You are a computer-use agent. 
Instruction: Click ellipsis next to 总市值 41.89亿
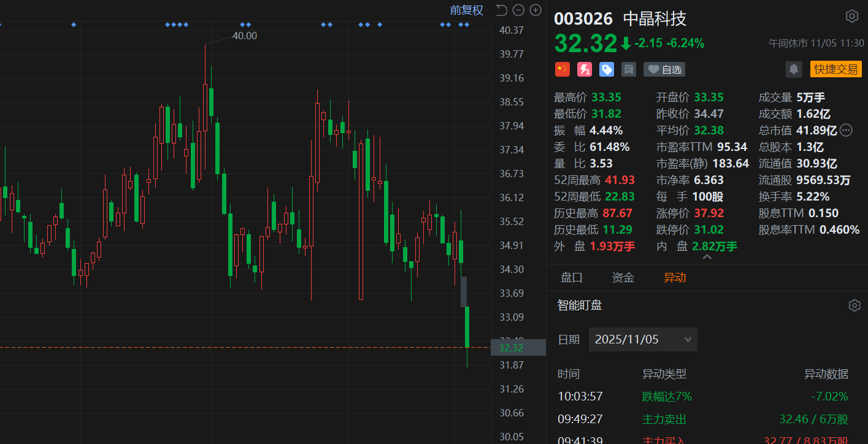coord(846,130)
